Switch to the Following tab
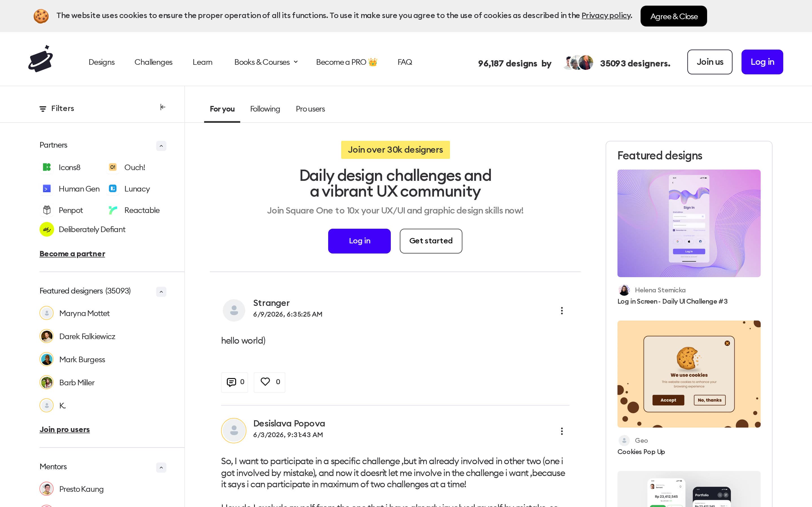The height and width of the screenshot is (507, 812). (265, 109)
